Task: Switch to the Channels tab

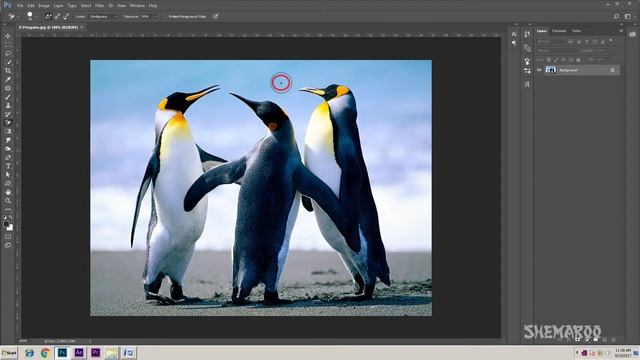Action: [559, 31]
